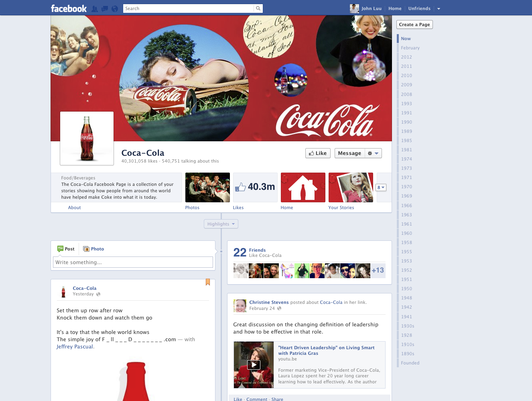Click Like under Christine Stevens' post
The image size is (532, 401).
point(238,399)
